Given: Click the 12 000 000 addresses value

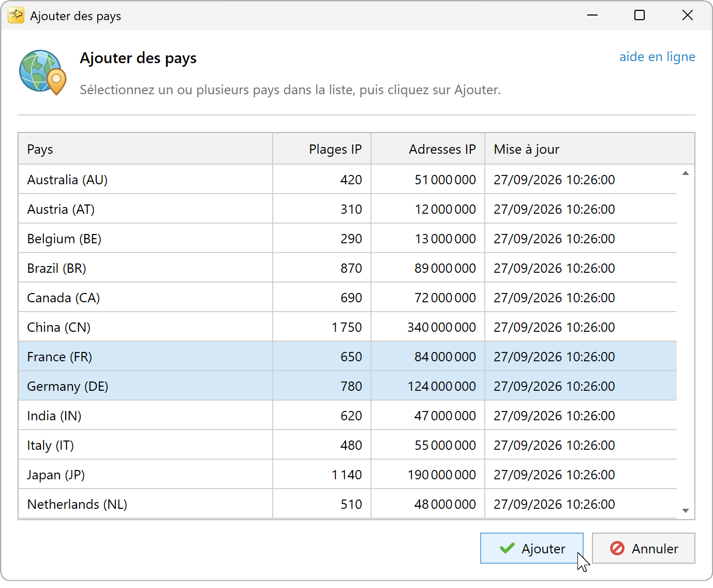Looking at the screenshot, I should [x=445, y=209].
